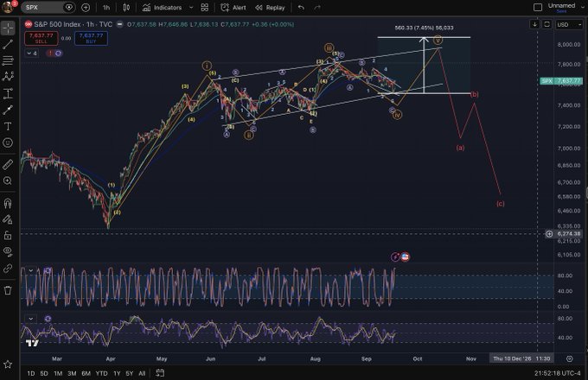Select the 5D date range
588x380 pixels.
click(x=44, y=373)
